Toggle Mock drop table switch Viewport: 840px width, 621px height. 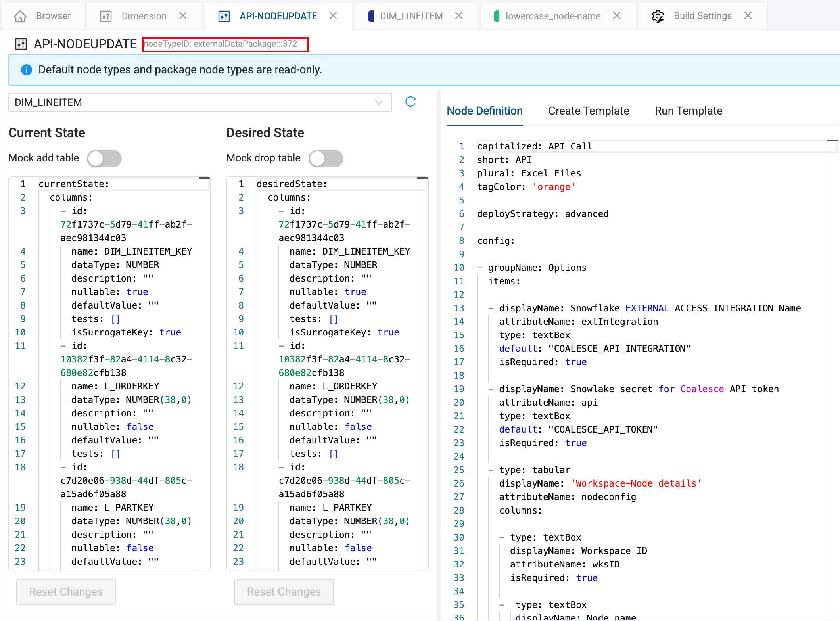326,158
